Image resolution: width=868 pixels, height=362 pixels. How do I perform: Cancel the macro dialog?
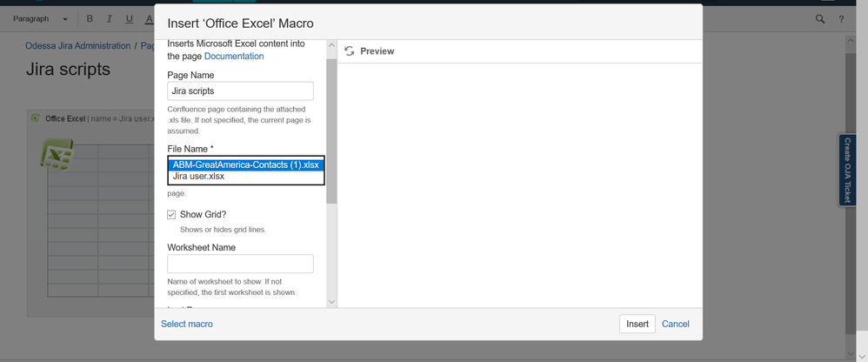coord(676,324)
